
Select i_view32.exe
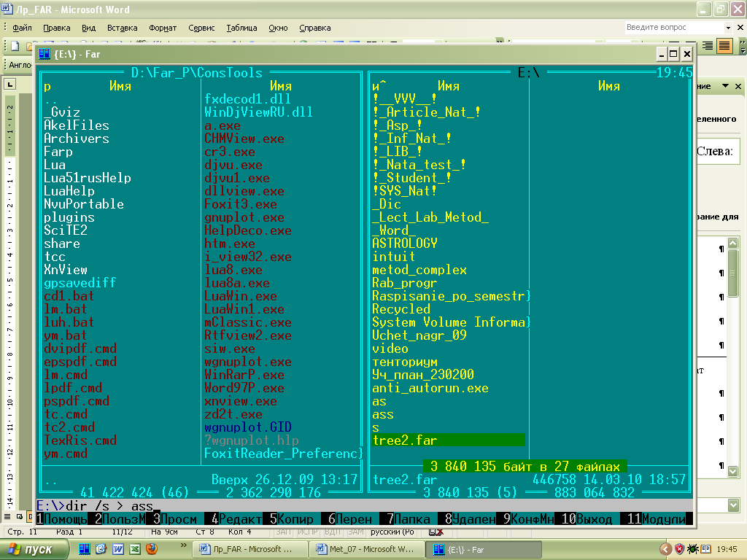(x=247, y=257)
